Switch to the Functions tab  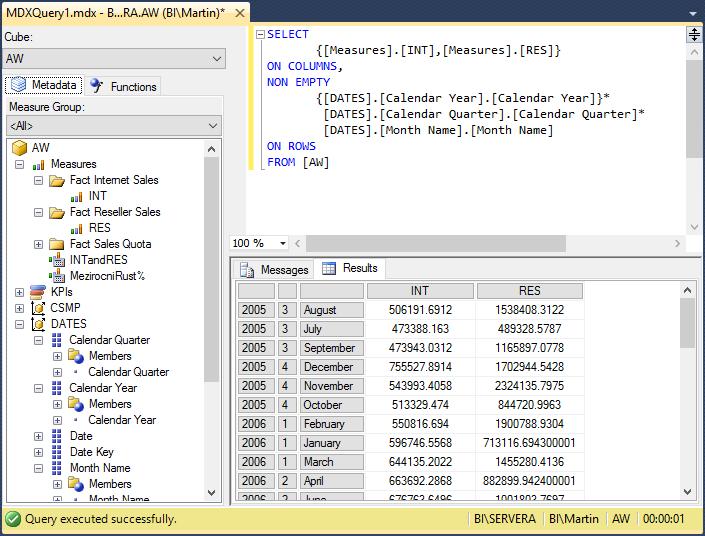(x=123, y=86)
